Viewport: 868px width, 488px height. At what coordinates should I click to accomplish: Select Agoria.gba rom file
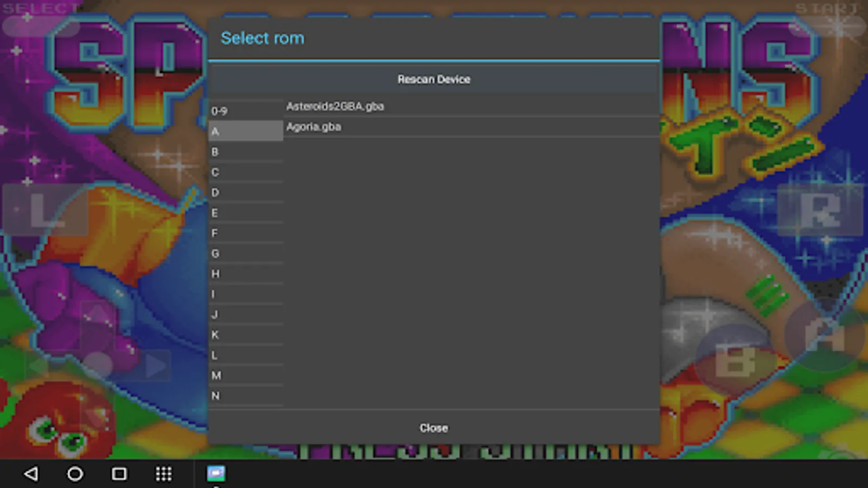click(x=471, y=127)
